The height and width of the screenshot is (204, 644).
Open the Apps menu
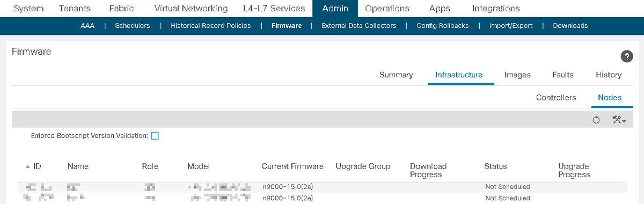click(x=440, y=9)
